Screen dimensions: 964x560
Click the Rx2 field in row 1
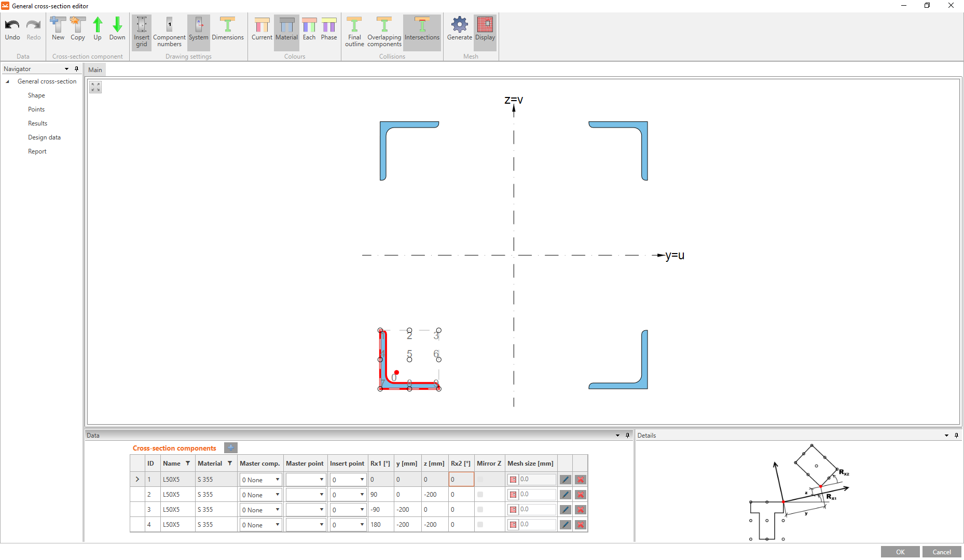(461, 480)
